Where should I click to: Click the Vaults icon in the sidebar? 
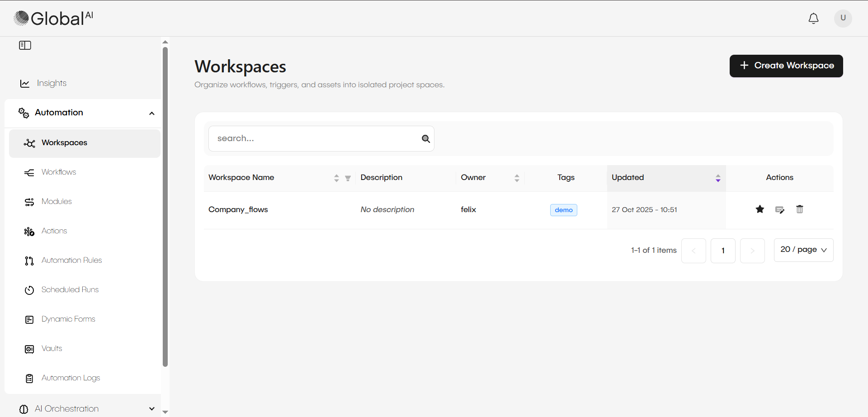29,349
